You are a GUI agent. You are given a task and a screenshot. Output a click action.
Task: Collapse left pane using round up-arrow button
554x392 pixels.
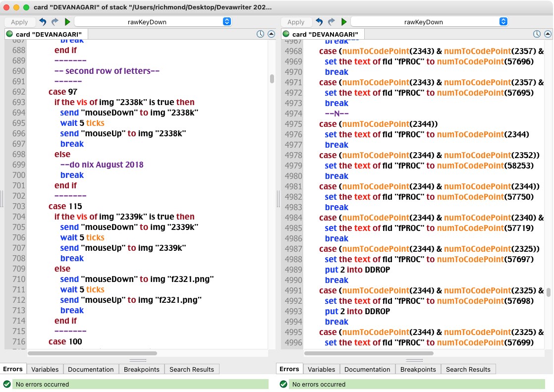pos(271,34)
